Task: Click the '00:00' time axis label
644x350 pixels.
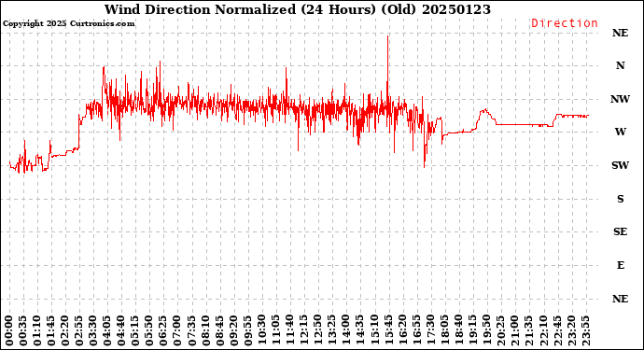Action: click(x=9, y=330)
